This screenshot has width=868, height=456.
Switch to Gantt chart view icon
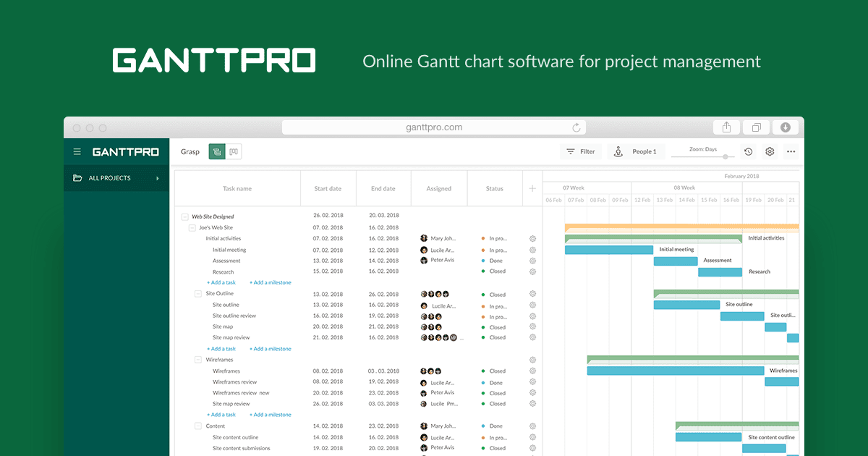point(217,151)
